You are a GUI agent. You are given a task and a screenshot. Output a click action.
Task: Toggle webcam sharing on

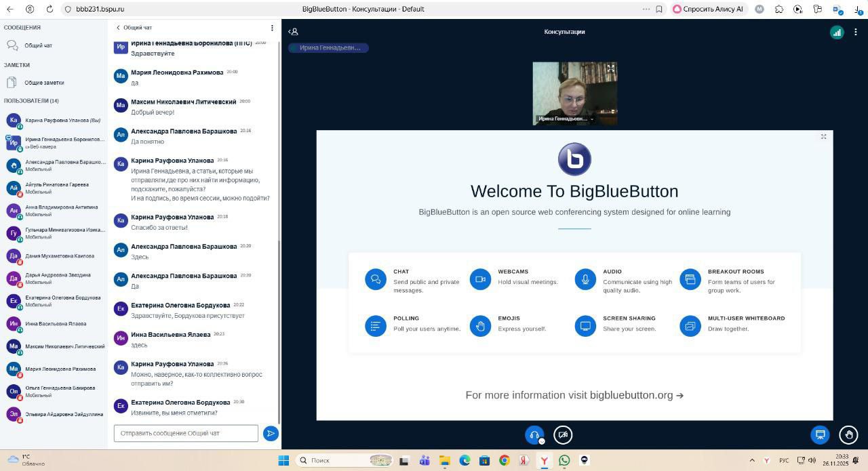coord(563,435)
